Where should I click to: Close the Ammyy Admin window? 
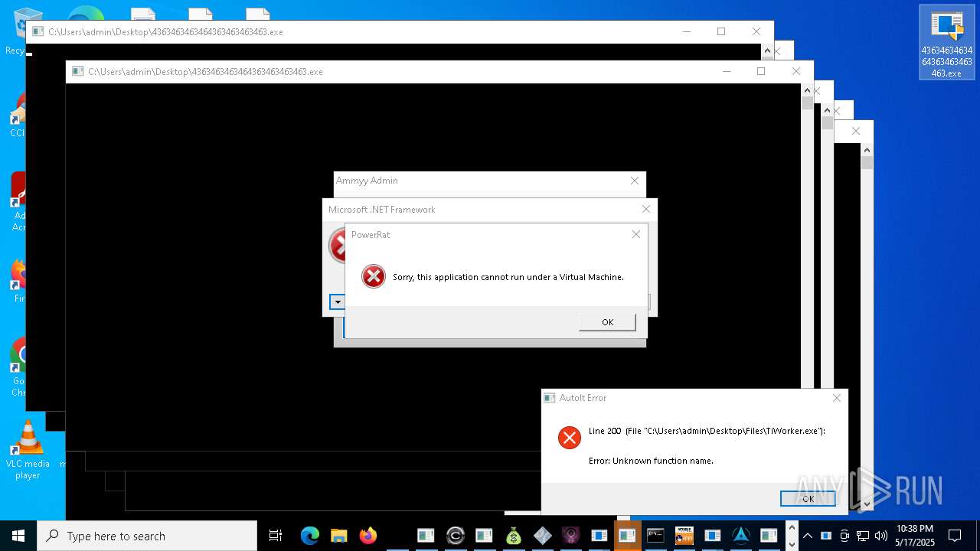[x=634, y=181]
